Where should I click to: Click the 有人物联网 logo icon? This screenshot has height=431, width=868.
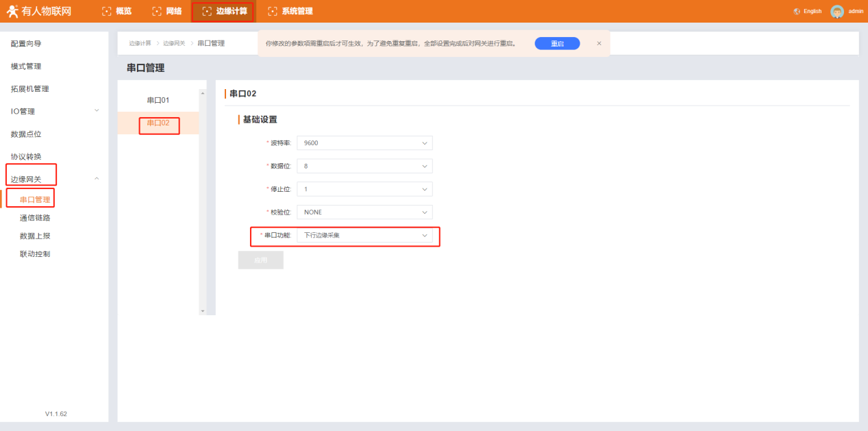tap(12, 11)
